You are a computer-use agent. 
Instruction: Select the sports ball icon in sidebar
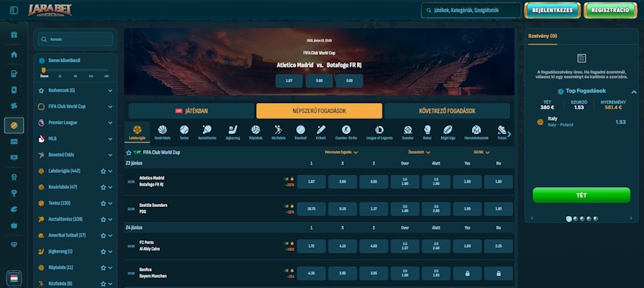[14, 125]
